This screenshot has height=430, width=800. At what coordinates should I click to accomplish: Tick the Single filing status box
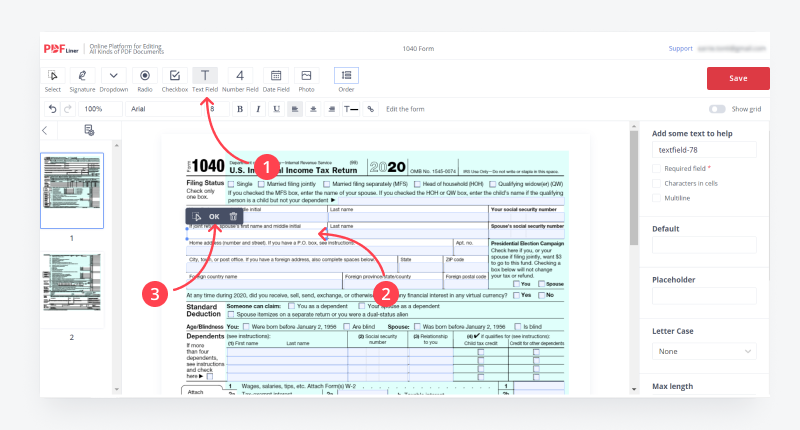pos(231,184)
